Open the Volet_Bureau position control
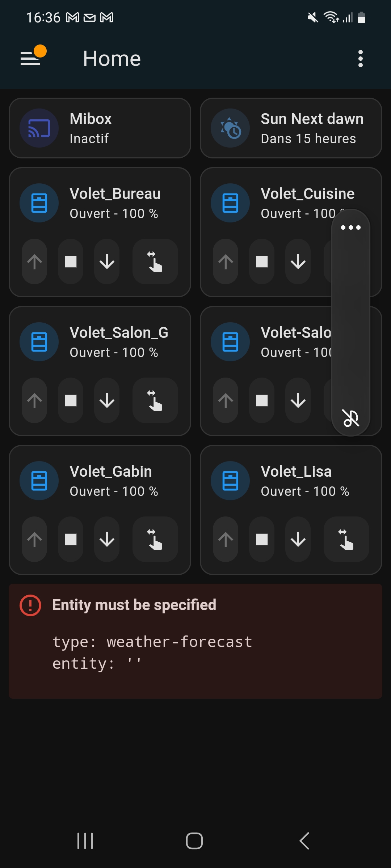Screen dimensions: 391x868 155,261
